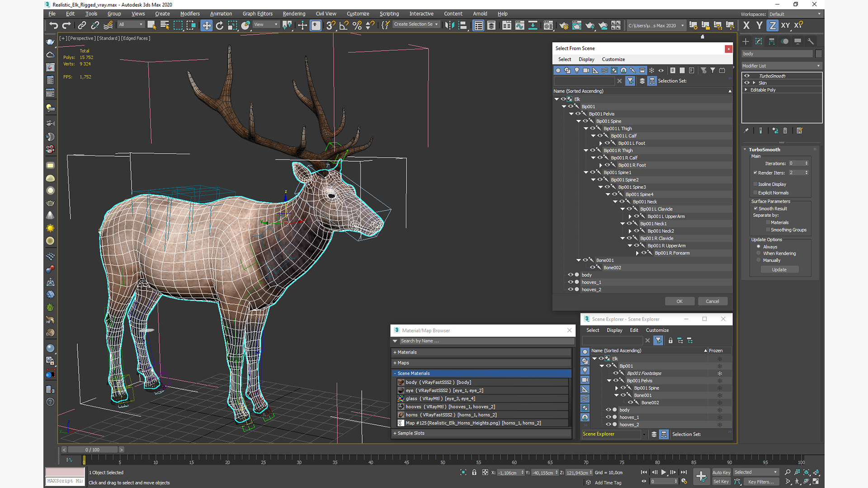Click Rectangular Selection Region icon
The height and width of the screenshot is (488, 868).
(178, 25)
